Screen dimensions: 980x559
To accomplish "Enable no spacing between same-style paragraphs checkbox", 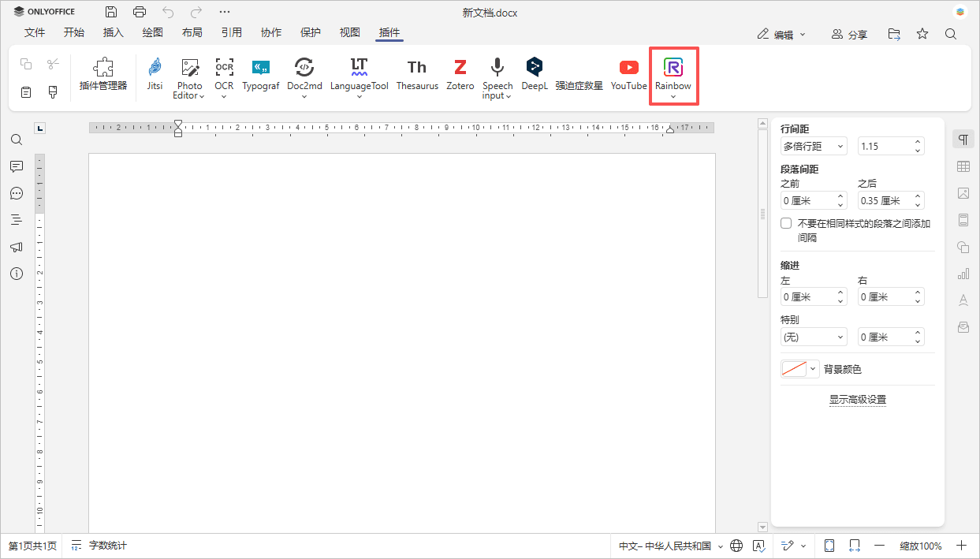I will point(786,224).
